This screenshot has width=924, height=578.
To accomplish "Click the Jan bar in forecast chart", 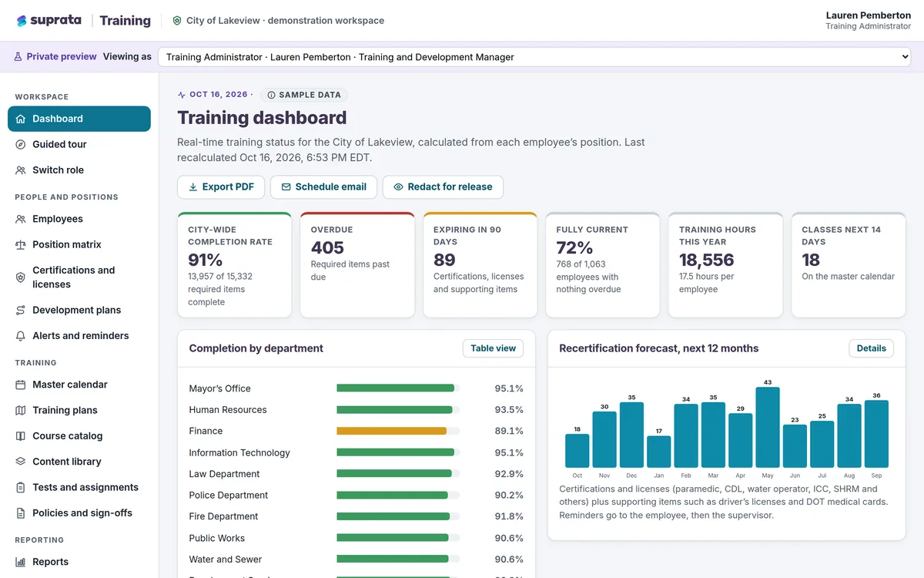I will [x=658, y=452].
